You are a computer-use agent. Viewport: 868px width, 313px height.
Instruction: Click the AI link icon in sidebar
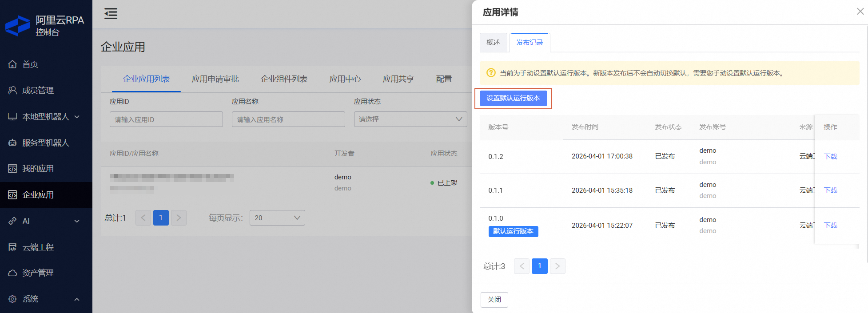pos(12,221)
